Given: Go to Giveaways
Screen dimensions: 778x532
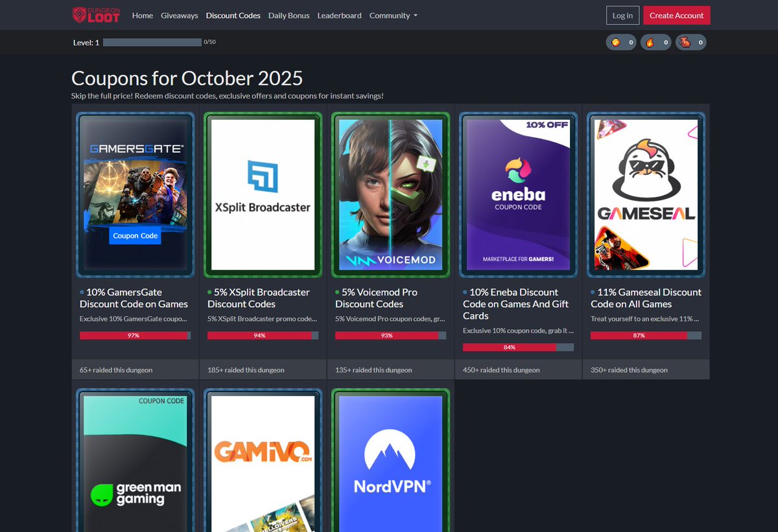Looking at the screenshot, I should 180,15.
